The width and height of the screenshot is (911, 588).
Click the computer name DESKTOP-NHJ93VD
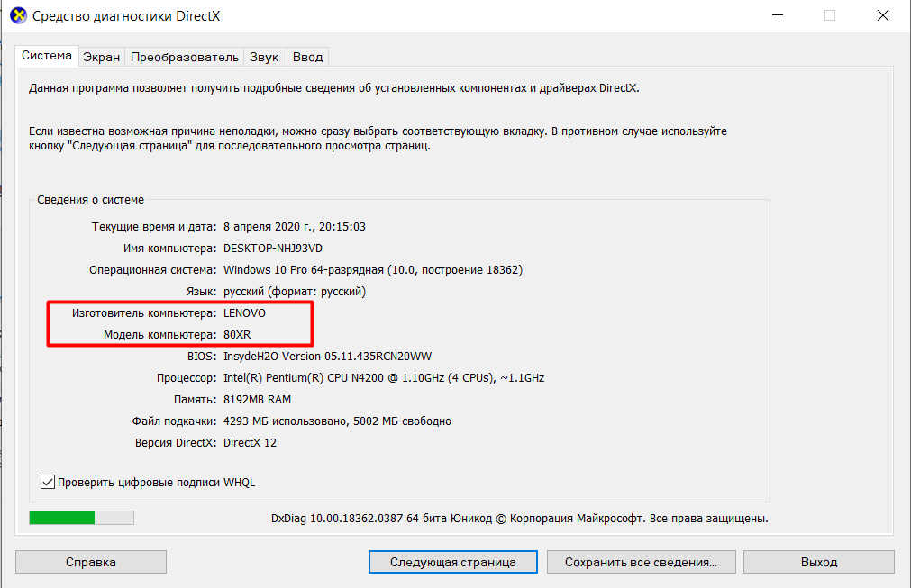coord(272,249)
